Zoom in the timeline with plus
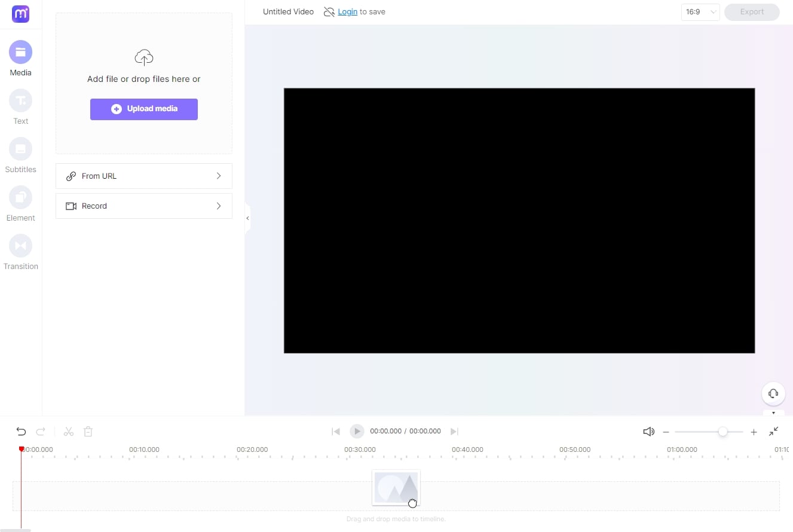 [754, 432]
